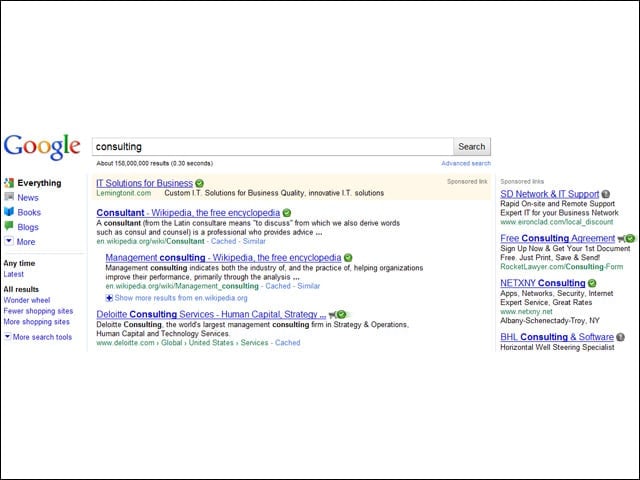Select Fewer shopping sites option
Image resolution: width=640 pixels, height=480 pixels.
click(38, 311)
